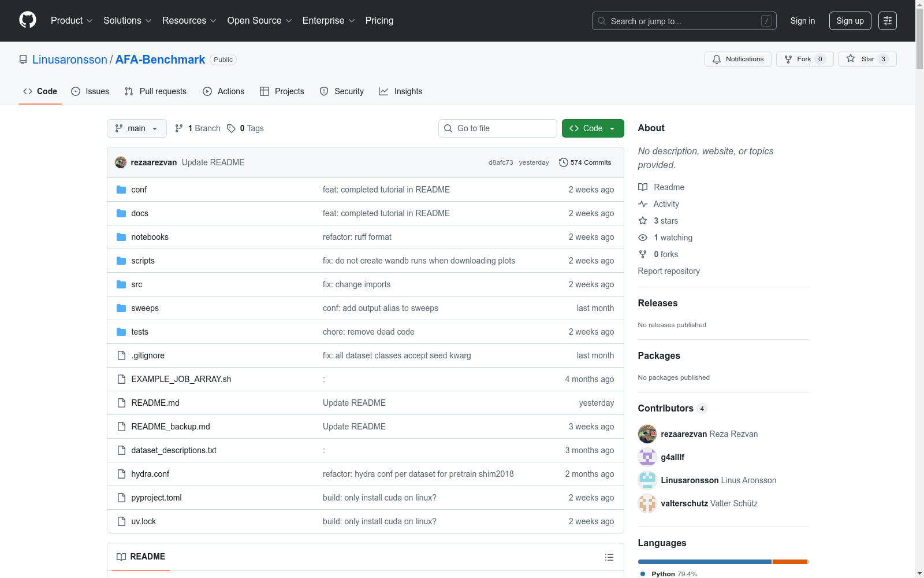Click the Sign up button
Screen dimensions: 924x578
point(850,21)
